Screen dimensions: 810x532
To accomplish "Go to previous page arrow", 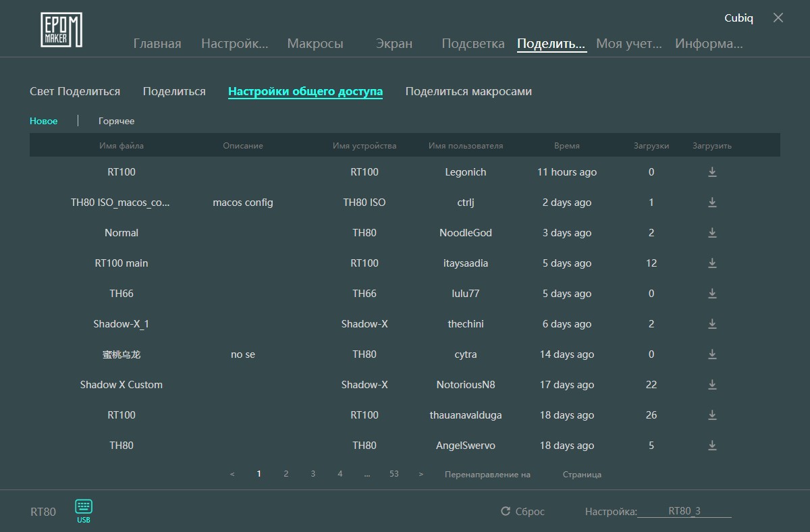I will point(232,475).
